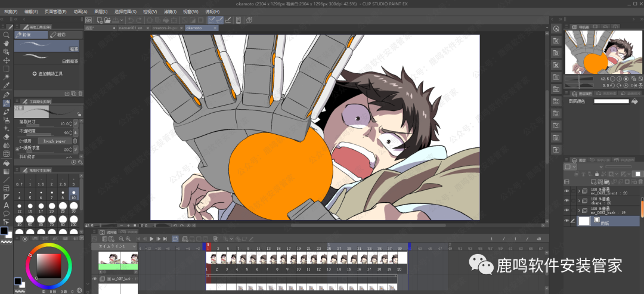Open the 动画(A) menu

click(x=80, y=11)
